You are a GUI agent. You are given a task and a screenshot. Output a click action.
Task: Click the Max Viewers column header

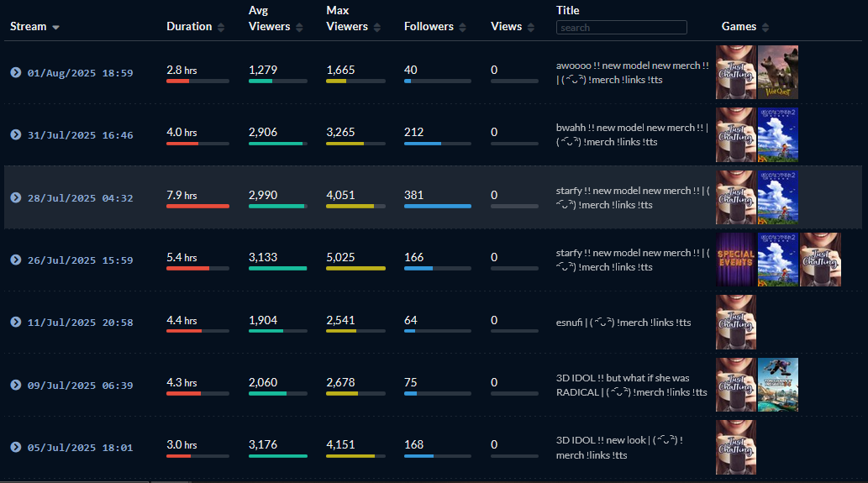coord(347,18)
